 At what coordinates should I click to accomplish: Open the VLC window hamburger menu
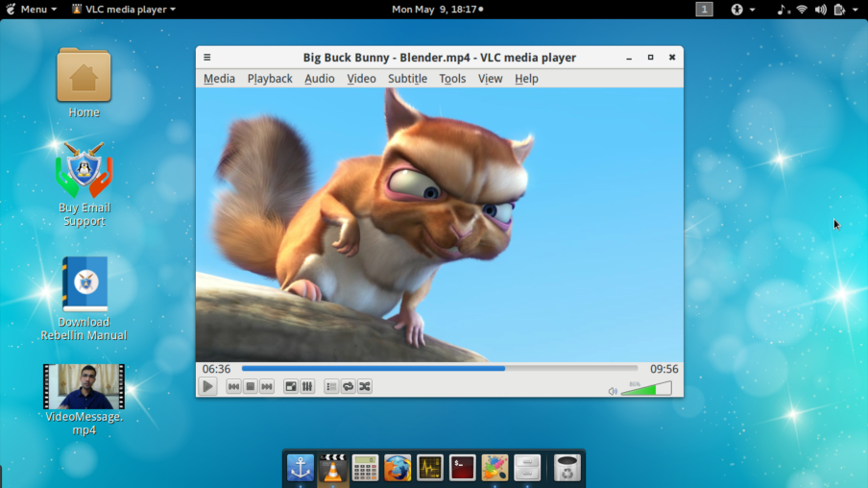tap(207, 57)
